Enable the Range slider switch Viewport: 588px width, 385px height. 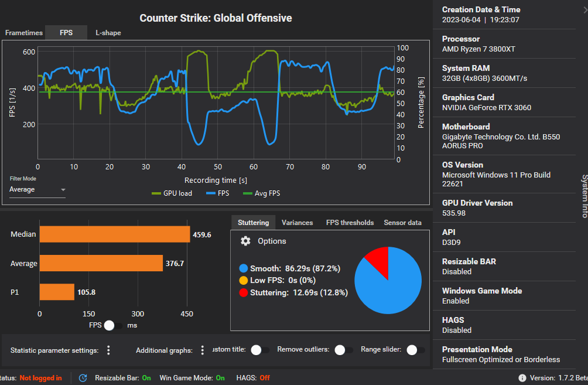point(415,350)
